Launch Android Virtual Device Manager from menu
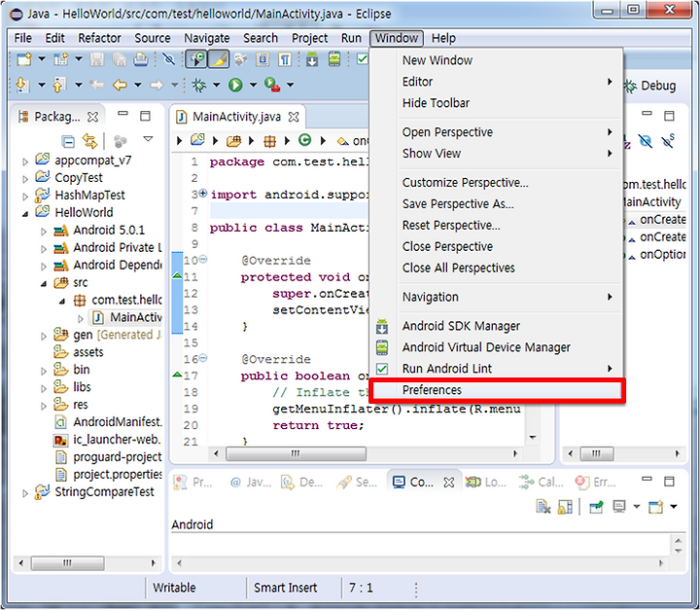The image size is (700, 610). point(498,347)
